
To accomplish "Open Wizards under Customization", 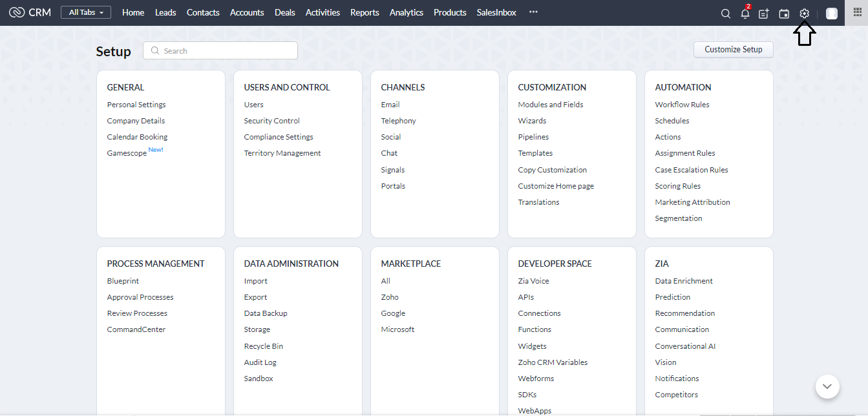I will (x=532, y=121).
